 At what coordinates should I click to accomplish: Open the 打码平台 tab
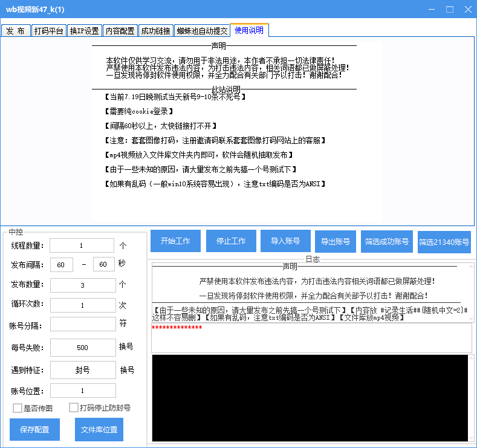coord(48,31)
